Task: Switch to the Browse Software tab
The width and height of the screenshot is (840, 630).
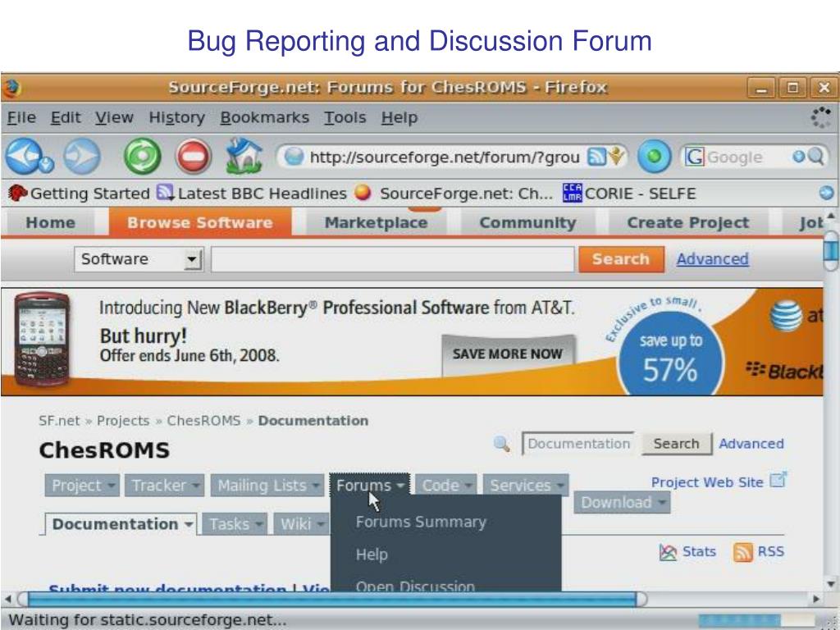Action: pyautogui.click(x=200, y=222)
